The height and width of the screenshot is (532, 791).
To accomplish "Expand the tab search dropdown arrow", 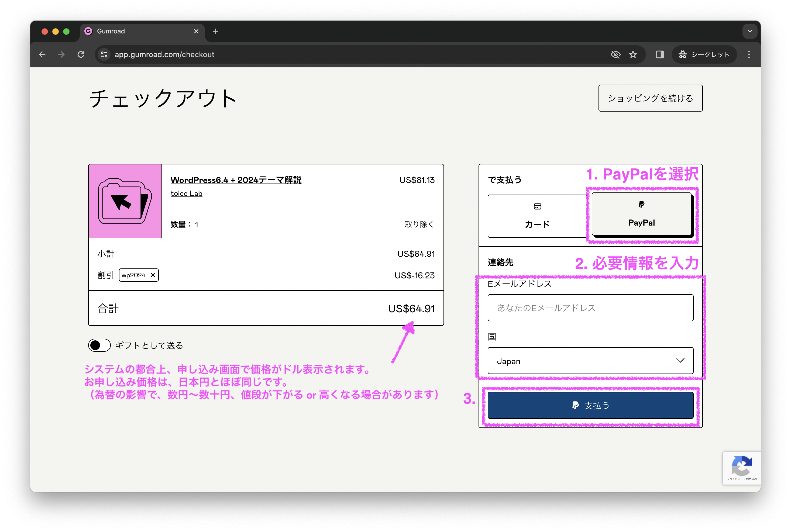I will point(750,31).
